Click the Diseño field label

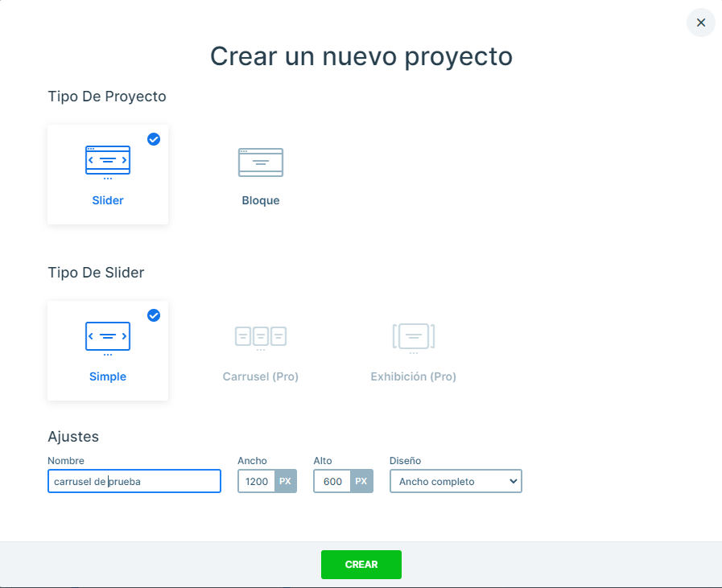tap(405, 461)
